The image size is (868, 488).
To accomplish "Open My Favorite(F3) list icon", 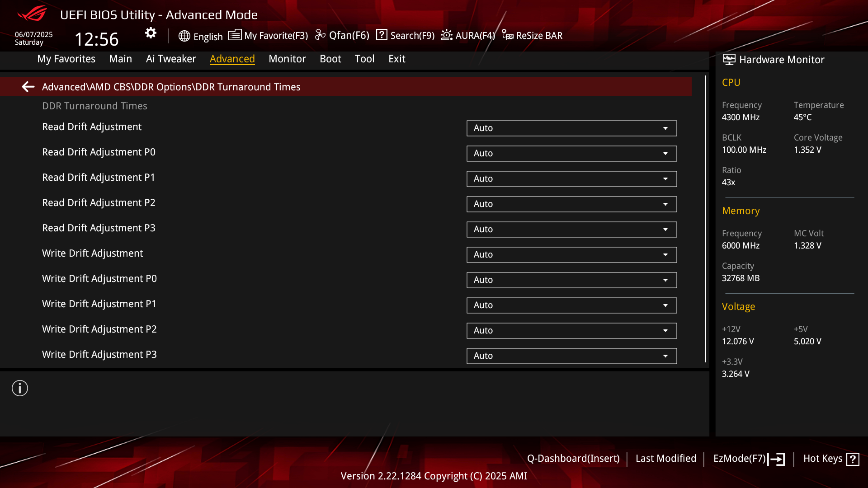I will 235,35.
